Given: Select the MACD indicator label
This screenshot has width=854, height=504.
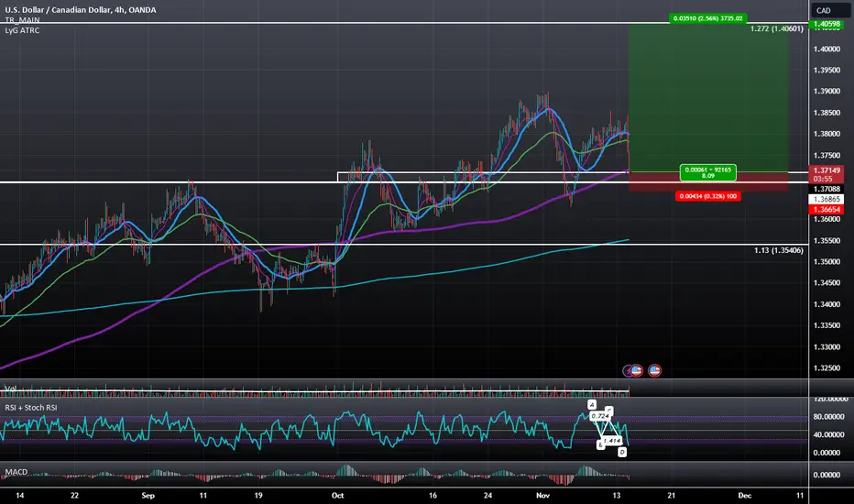Looking at the screenshot, I should 16,472.
